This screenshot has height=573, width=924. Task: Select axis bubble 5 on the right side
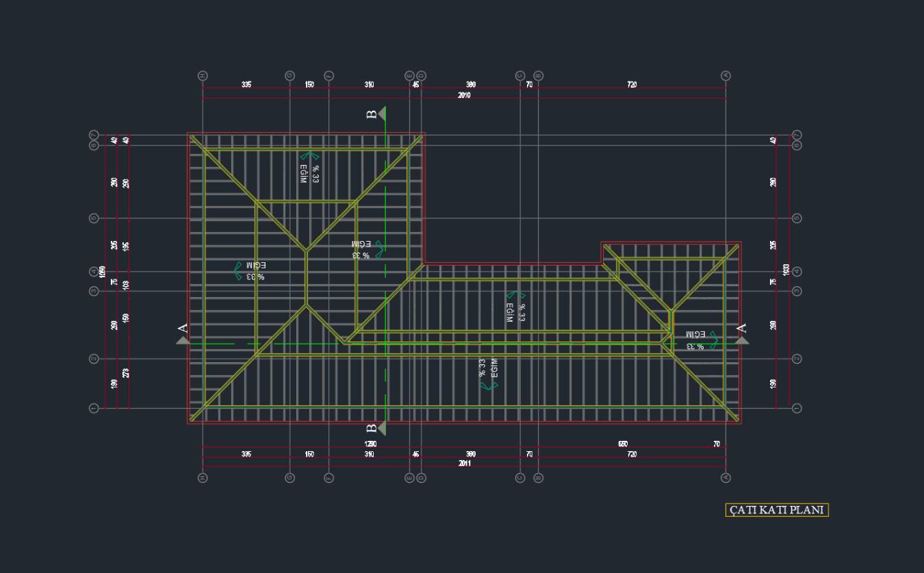[x=797, y=218]
